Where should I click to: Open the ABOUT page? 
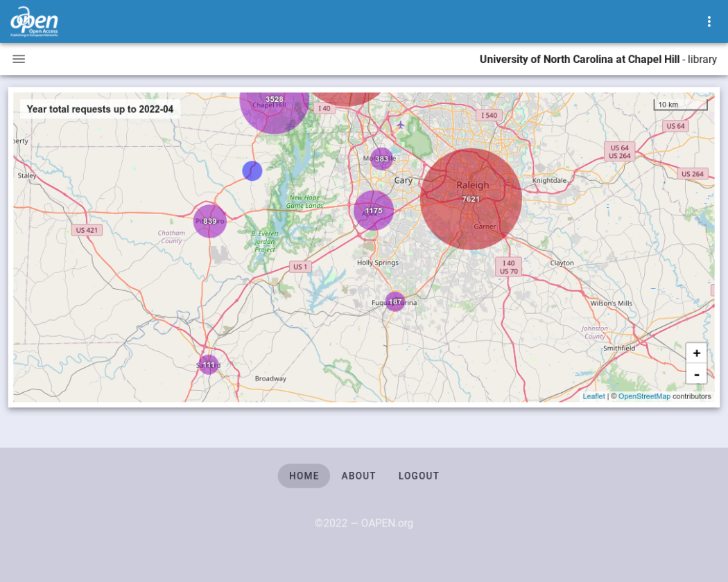tap(358, 476)
